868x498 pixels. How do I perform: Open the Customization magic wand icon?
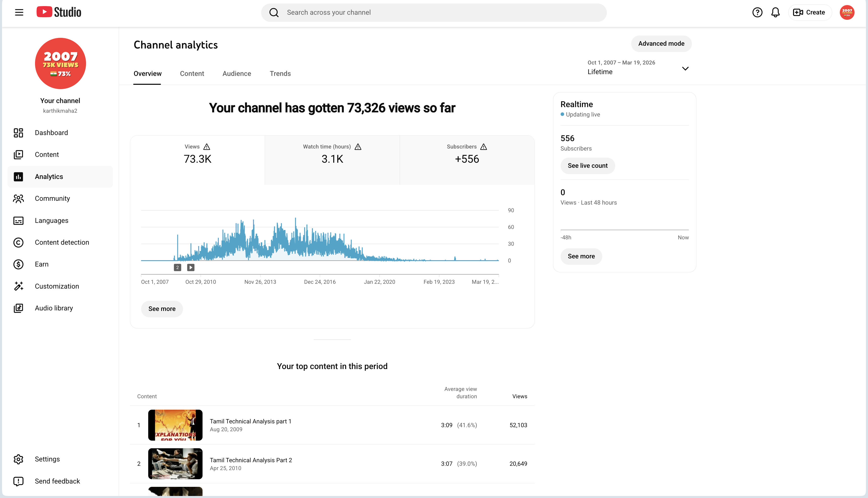click(19, 286)
